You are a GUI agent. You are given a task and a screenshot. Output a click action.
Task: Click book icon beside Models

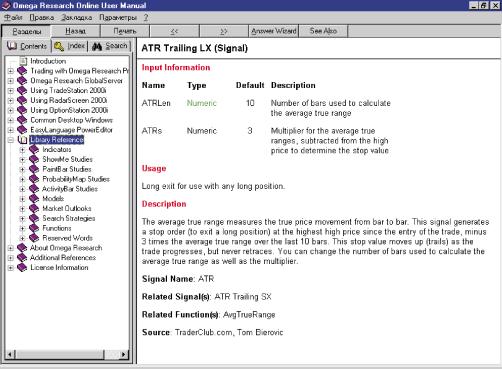[34, 199]
